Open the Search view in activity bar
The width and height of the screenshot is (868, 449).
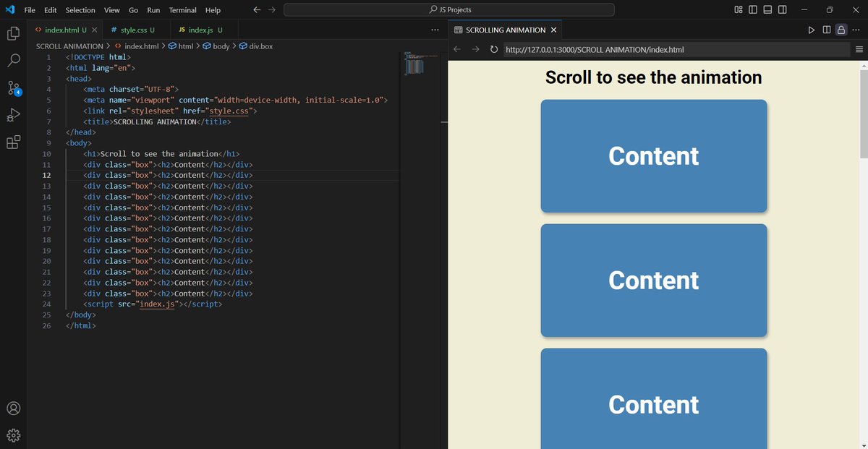coord(13,61)
